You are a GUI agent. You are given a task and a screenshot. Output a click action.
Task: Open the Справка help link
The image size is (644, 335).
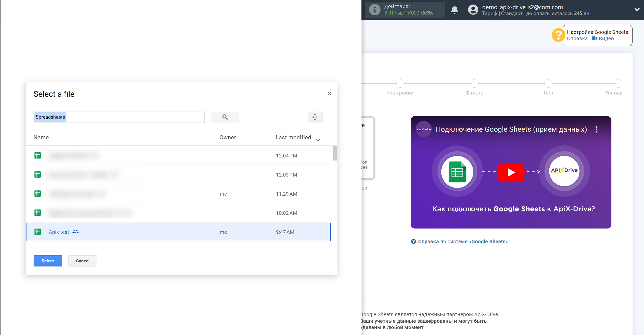coord(577,39)
